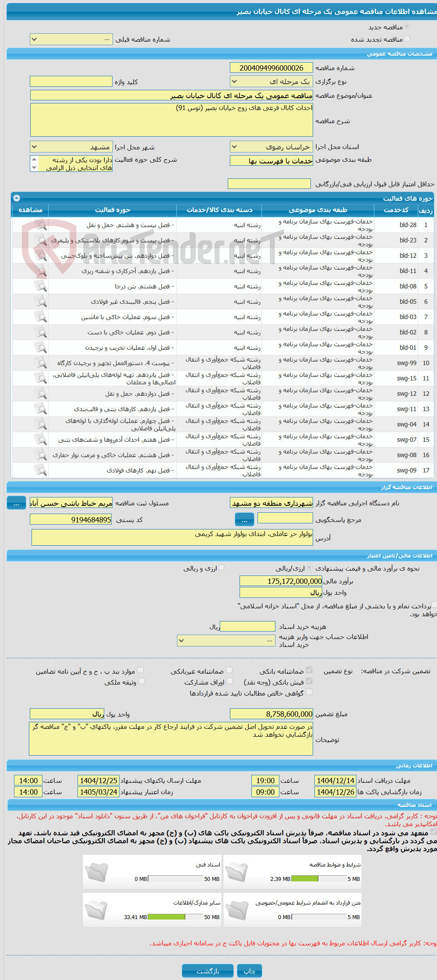Select مناقصه جدید radio button

[x=407, y=27]
